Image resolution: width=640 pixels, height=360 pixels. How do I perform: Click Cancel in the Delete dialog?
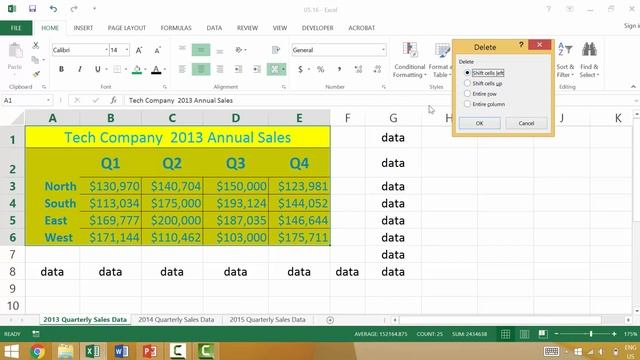coord(526,123)
